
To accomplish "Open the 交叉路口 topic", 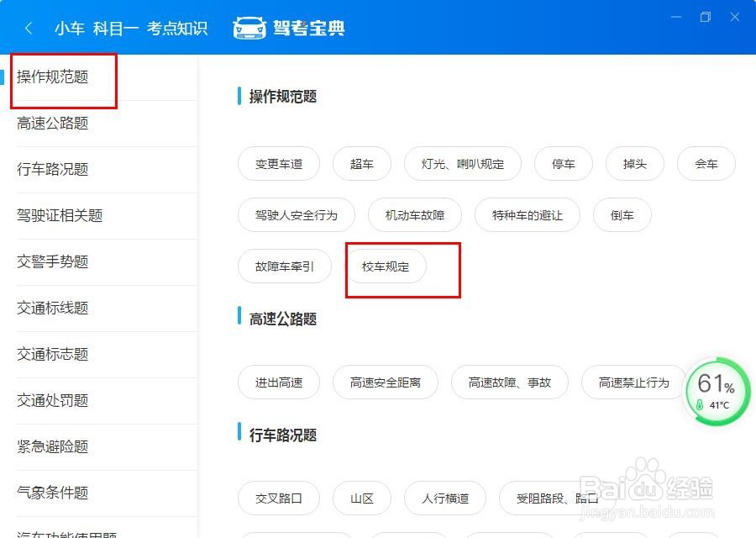I will click(279, 498).
